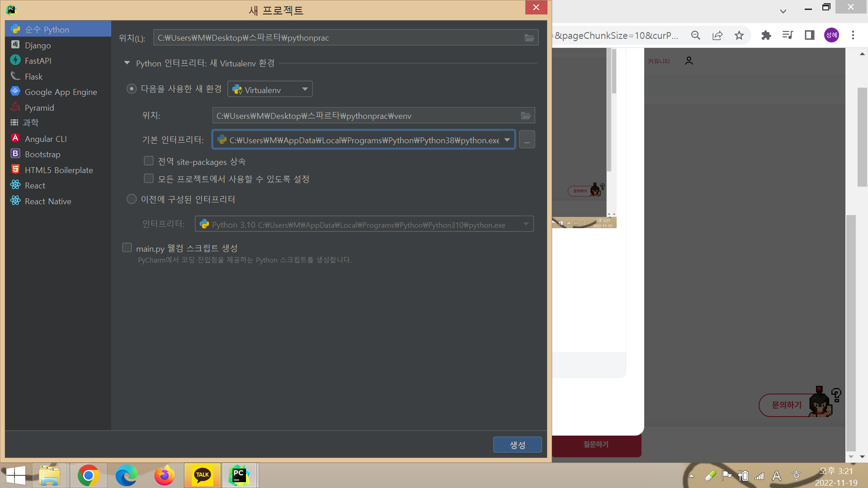Click the 과학 project type icon
Viewport: 868px width, 488px height.
(14, 122)
